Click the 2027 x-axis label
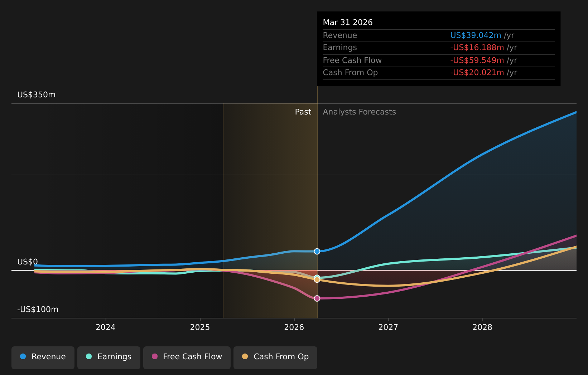This screenshot has width=588, height=375. tap(388, 327)
